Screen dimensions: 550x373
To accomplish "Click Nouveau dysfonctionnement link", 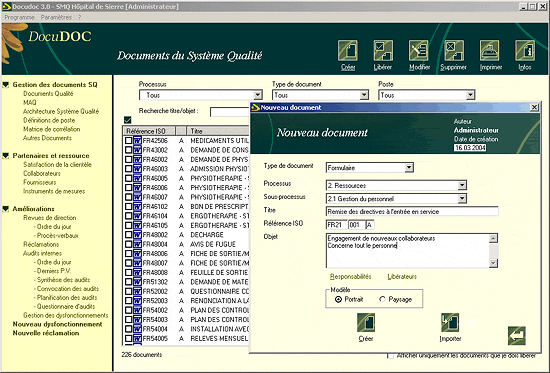I will point(58,324).
